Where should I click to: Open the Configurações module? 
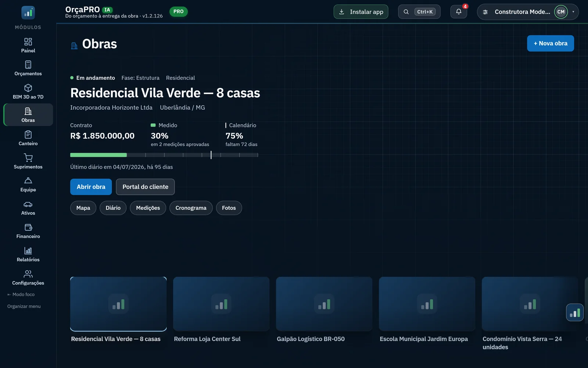pos(28,277)
